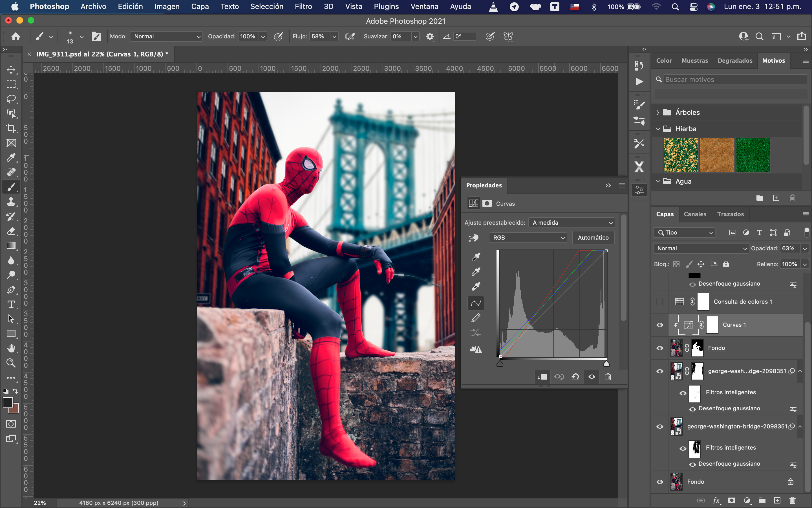Click the white point slider under curve

point(606,364)
